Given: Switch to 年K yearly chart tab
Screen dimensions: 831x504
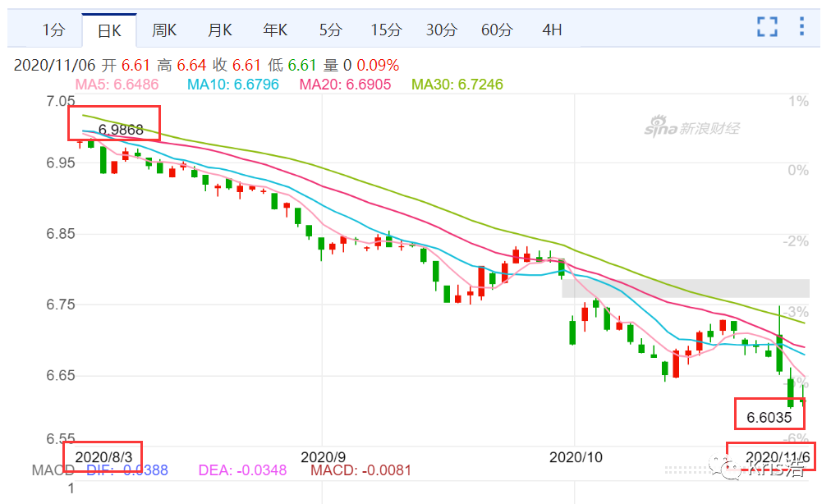Looking at the screenshot, I should tap(275, 30).
